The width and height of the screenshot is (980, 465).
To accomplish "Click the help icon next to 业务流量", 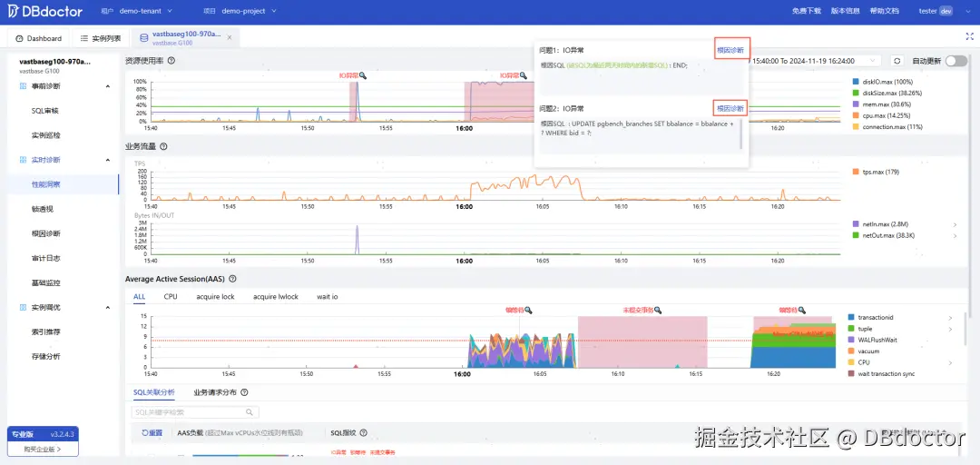I will click(x=163, y=146).
